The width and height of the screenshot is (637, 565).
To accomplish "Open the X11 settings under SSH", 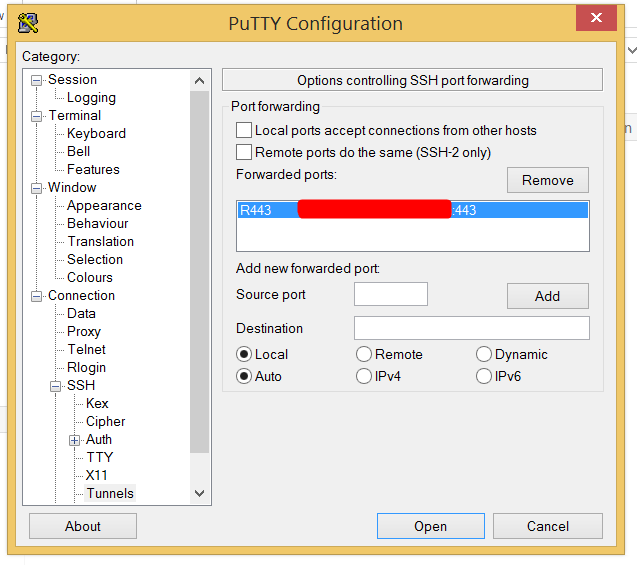I will pos(96,476).
